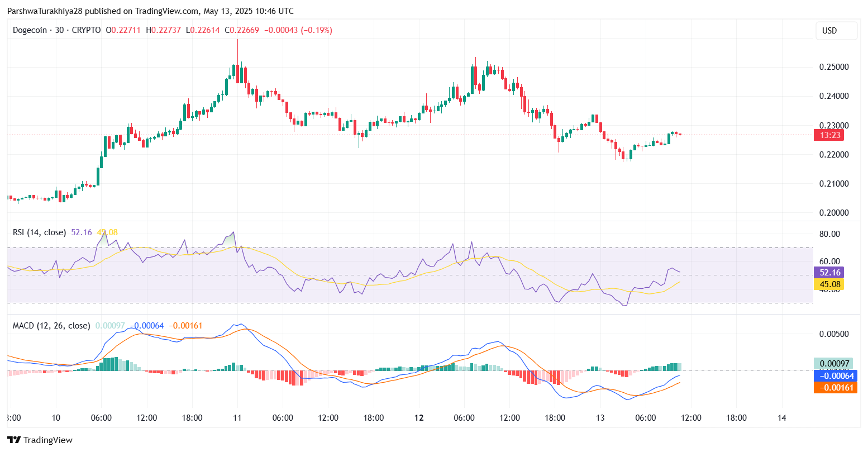
Task: Click the TradingView logo icon
Action: coord(13,440)
